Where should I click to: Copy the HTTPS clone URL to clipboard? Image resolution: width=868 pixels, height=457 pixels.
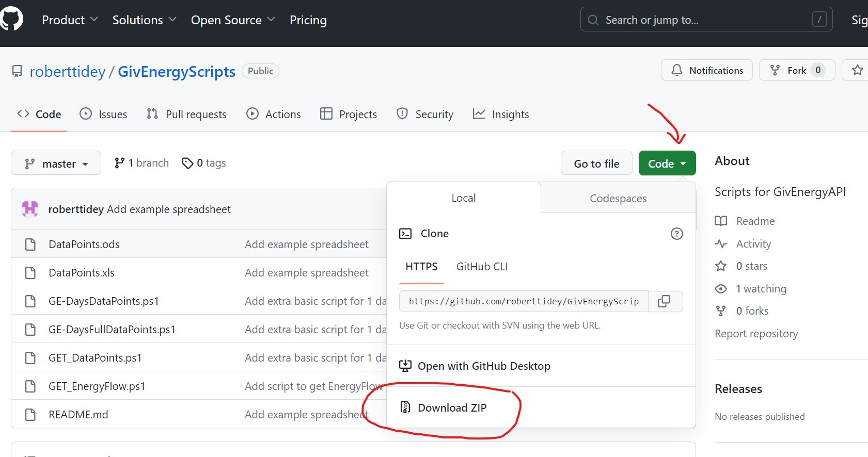click(x=664, y=301)
